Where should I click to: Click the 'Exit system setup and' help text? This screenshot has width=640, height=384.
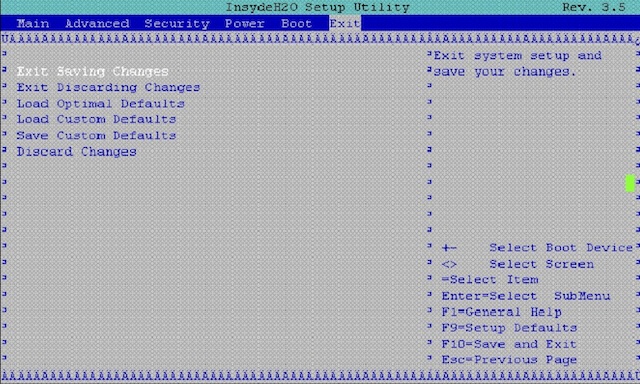tap(518, 55)
